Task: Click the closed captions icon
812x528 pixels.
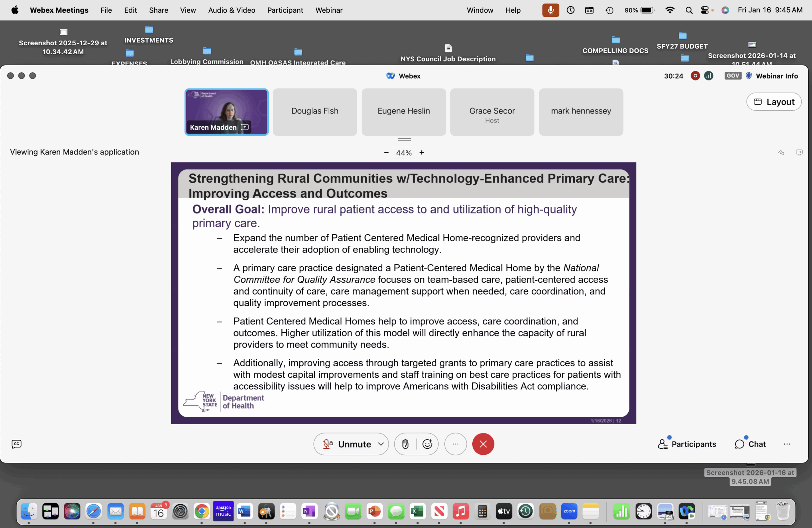Action: pos(16,444)
